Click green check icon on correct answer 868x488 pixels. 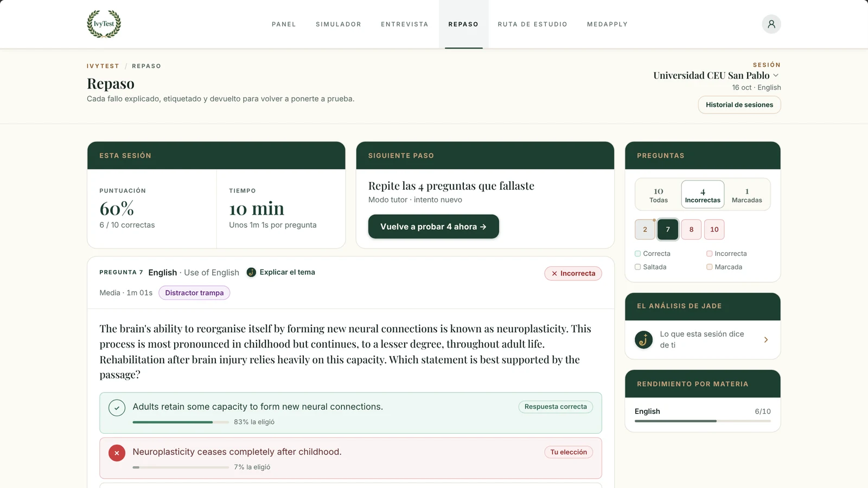tap(117, 408)
